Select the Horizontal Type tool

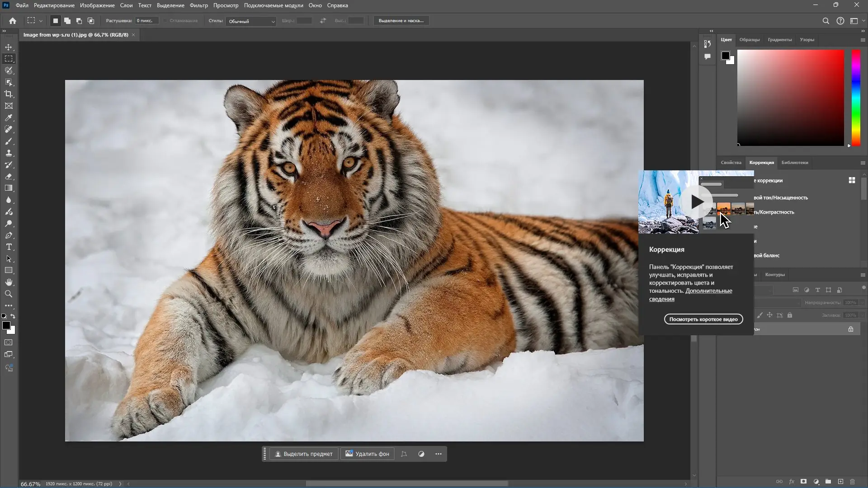pyautogui.click(x=9, y=247)
